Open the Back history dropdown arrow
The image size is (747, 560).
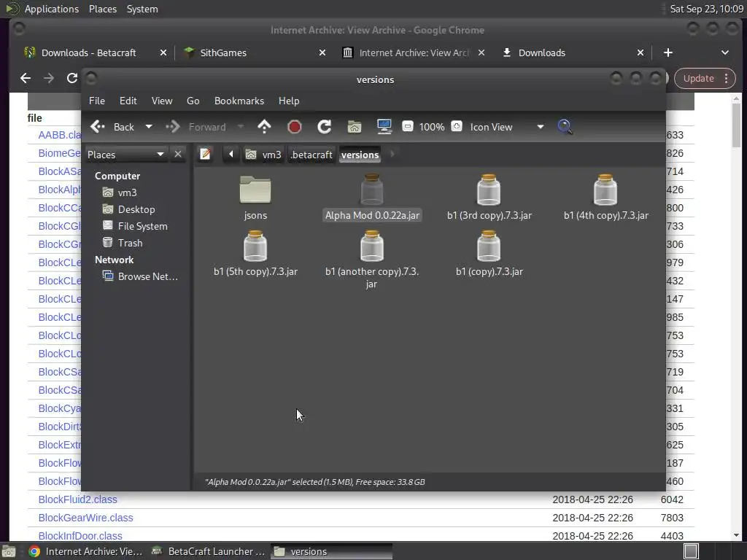(149, 127)
